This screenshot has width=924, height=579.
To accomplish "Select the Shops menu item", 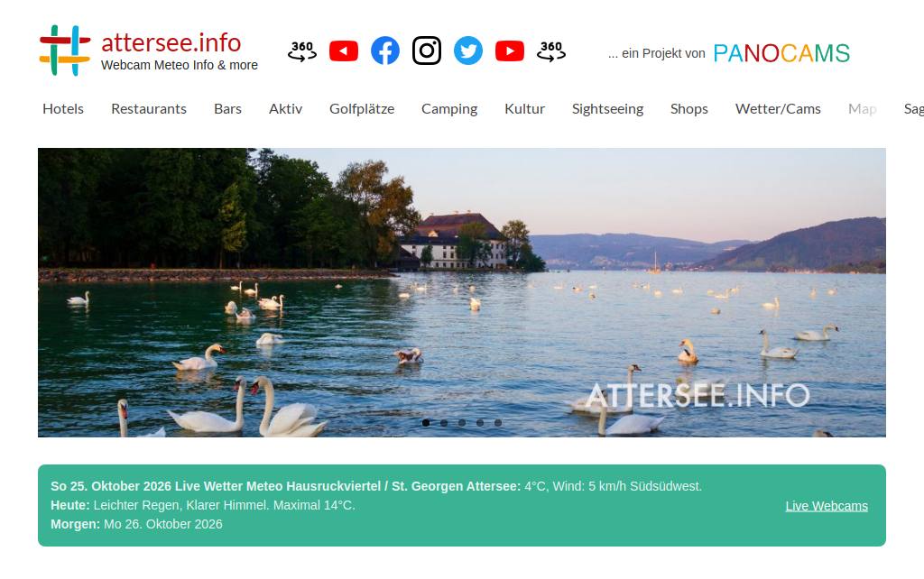I will click(688, 109).
